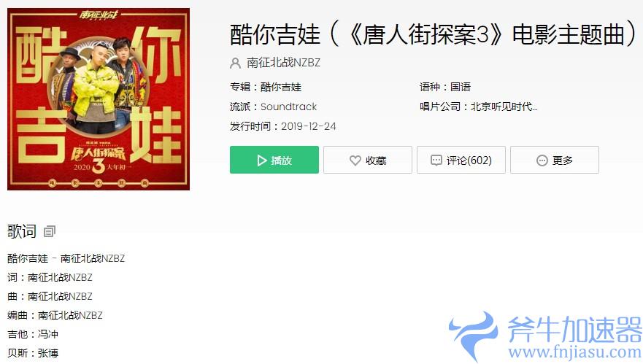
Task: Click the green 播放 play button
Action: click(274, 160)
